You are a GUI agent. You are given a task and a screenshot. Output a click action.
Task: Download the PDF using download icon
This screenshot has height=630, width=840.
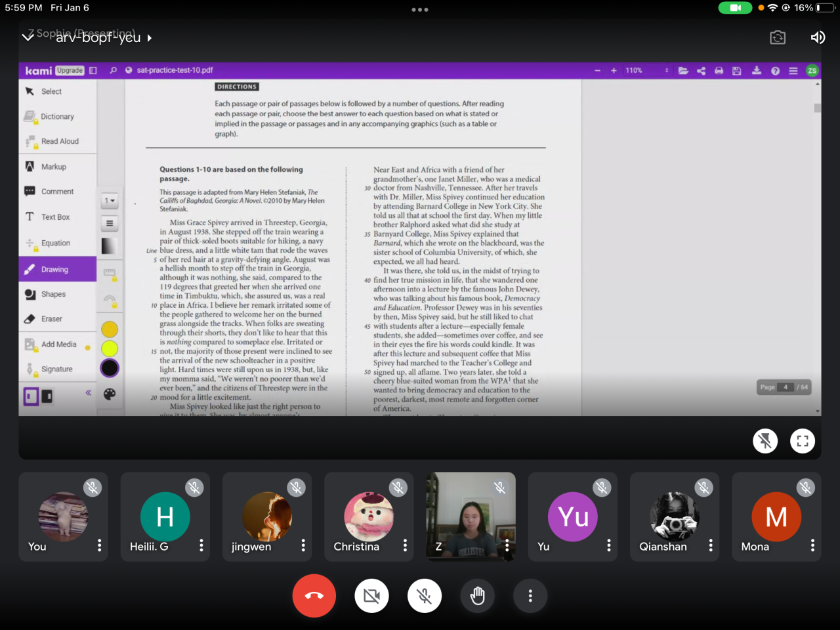coord(757,70)
